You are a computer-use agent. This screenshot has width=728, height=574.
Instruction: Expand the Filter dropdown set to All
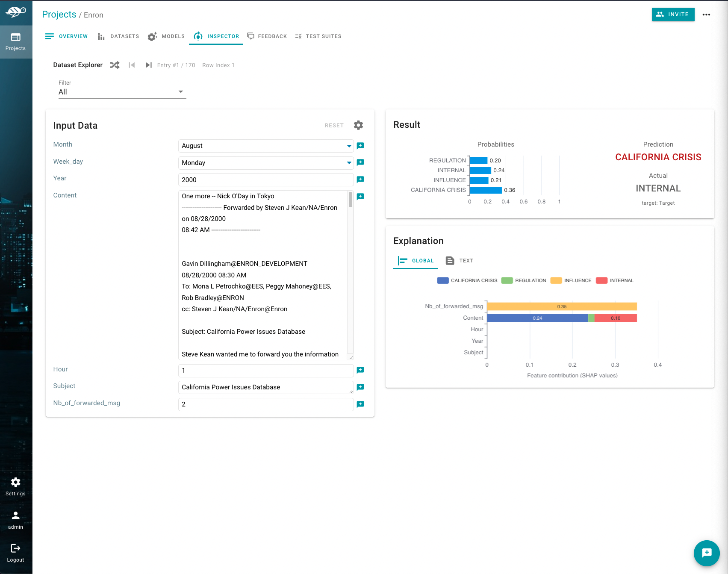point(122,92)
